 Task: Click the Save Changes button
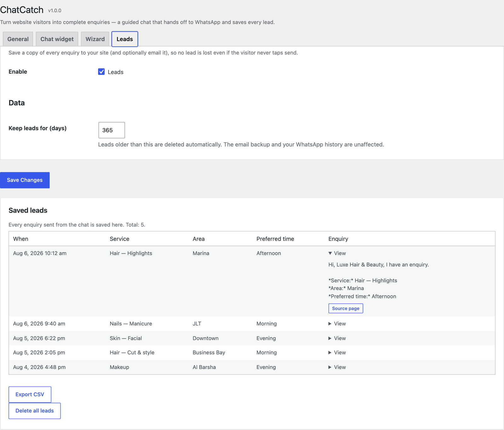tap(25, 180)
